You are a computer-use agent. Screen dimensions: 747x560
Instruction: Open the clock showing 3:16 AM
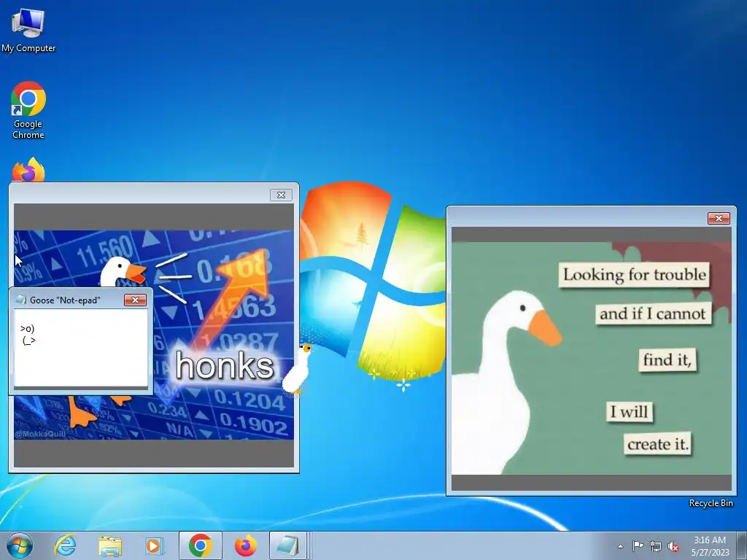coord(710,546)
